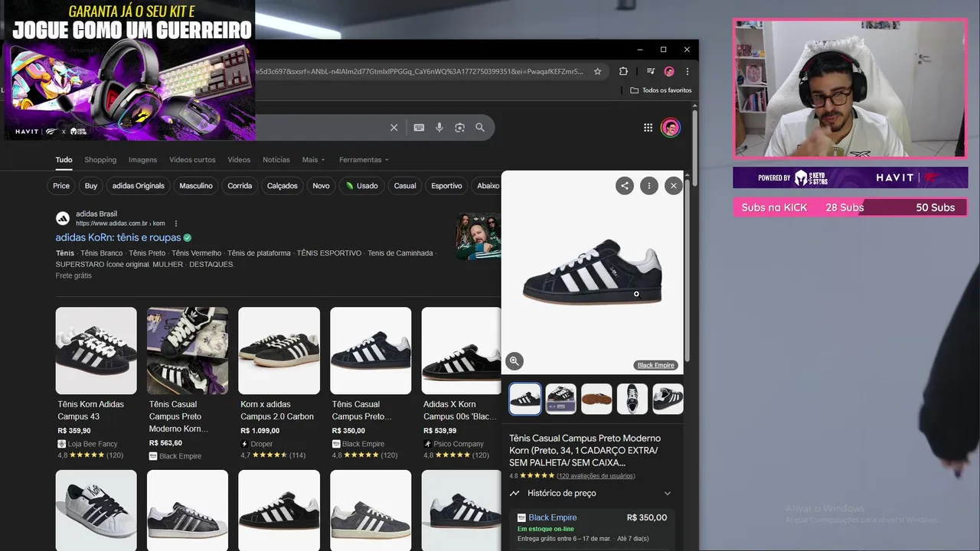Open the Google apps grid
The width and height of the screenshot is (980, 551).
tap(648, 128)
